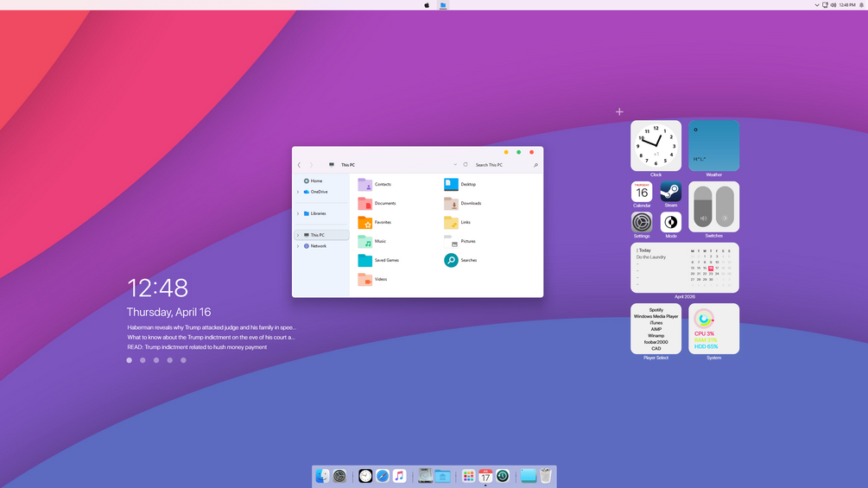The height and width of the screenshot is (488, 868).
Task: Expand the OneDrive tree node
Action: click(298, 192)
